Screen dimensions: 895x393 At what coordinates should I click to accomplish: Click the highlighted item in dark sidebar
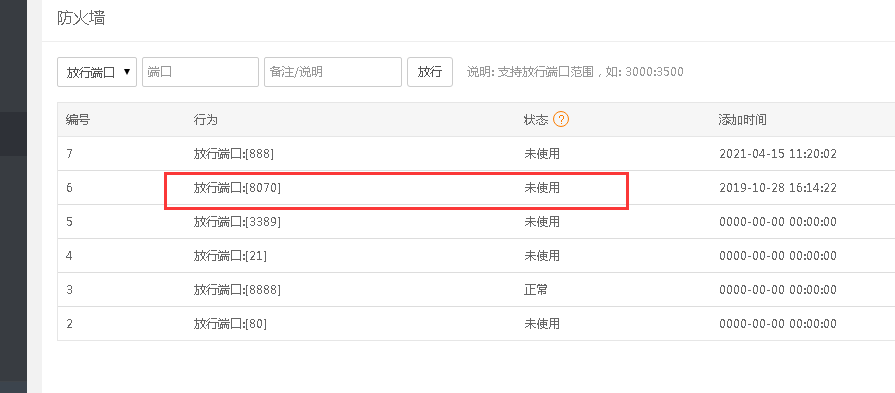point(13,134)
